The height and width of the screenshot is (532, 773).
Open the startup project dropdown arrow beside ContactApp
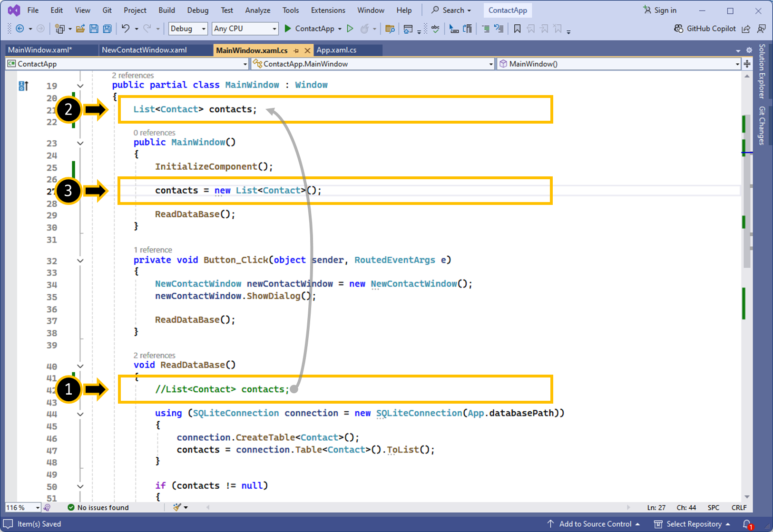click(x=340, y=29)
